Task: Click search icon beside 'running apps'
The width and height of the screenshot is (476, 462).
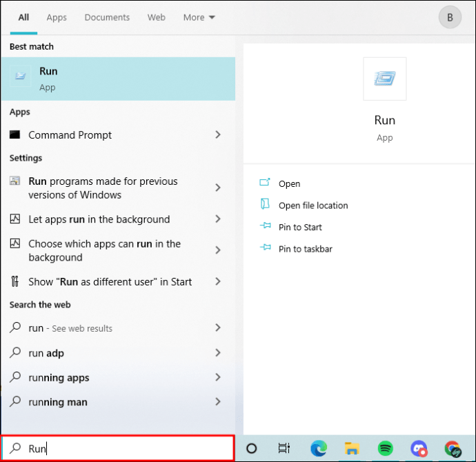Action: 15,377
